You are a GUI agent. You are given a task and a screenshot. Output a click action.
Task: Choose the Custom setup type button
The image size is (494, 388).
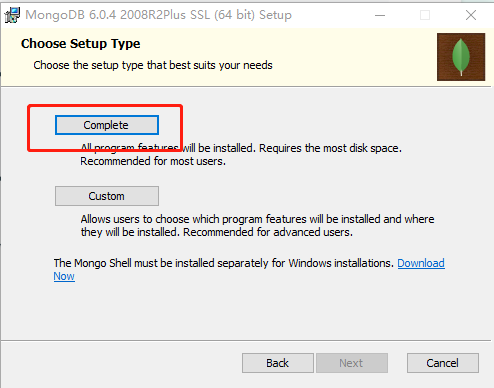tap(107, 196)
